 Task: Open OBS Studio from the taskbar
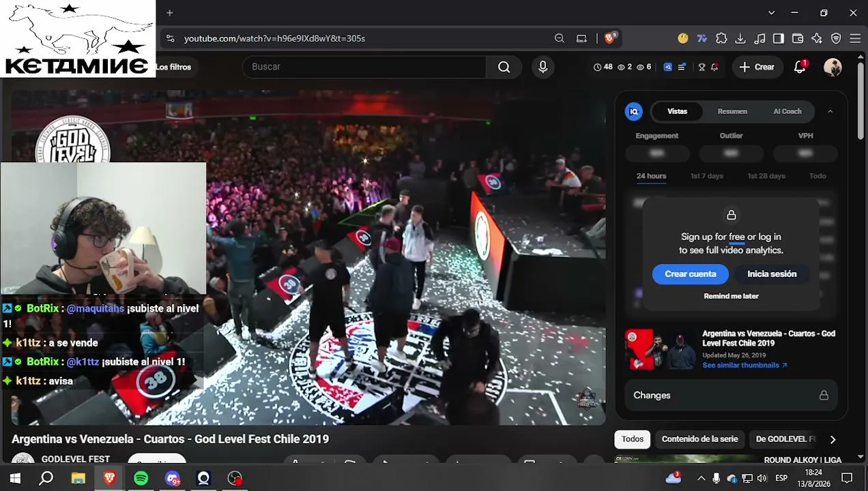click(x=235, y=478)
